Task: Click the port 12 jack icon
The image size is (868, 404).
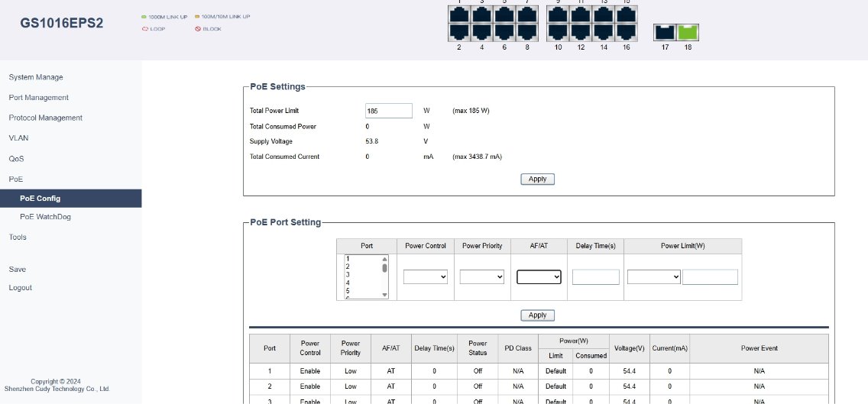Action: point(581,32)
